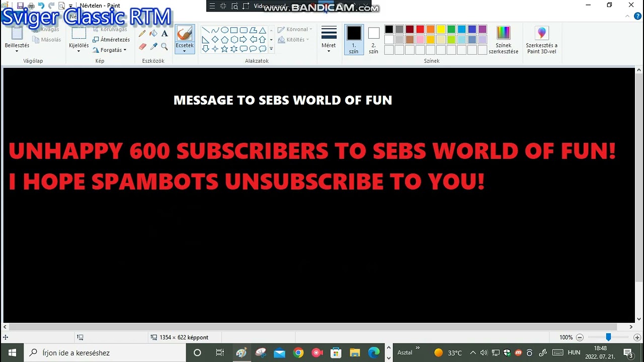This screenshot has width=644, height=362.
Task: Click zoom in plus button
Action: [637, 337]
